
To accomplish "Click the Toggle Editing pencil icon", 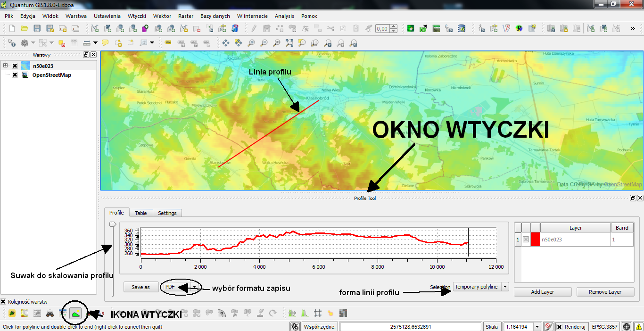I will click(x=254, y=28).
